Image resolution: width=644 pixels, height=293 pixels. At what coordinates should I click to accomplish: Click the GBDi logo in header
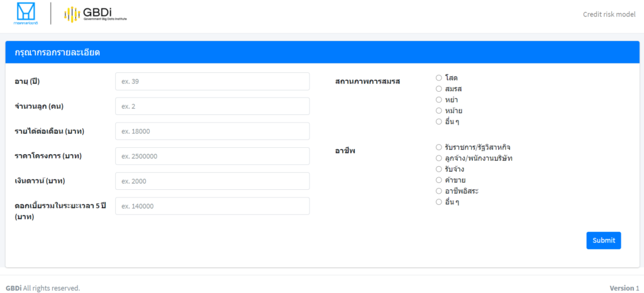(x=96, y=14)
